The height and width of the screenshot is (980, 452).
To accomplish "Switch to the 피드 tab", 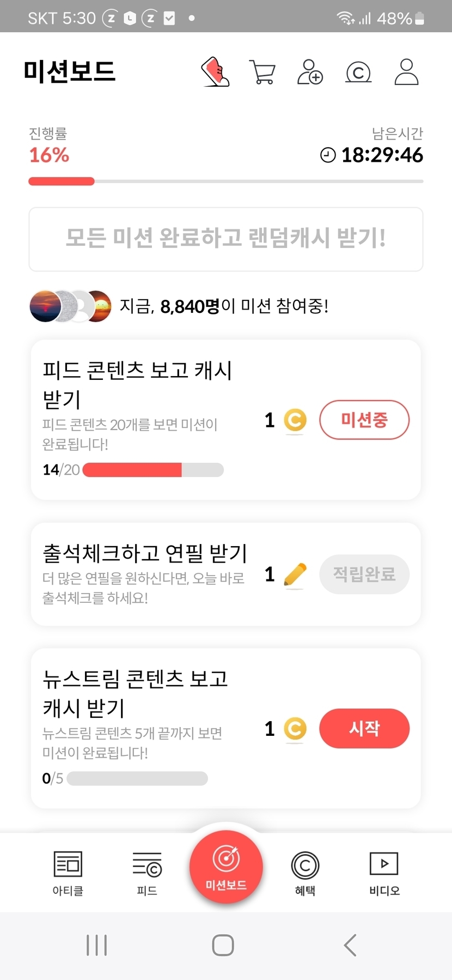I will tap(147, 873).
